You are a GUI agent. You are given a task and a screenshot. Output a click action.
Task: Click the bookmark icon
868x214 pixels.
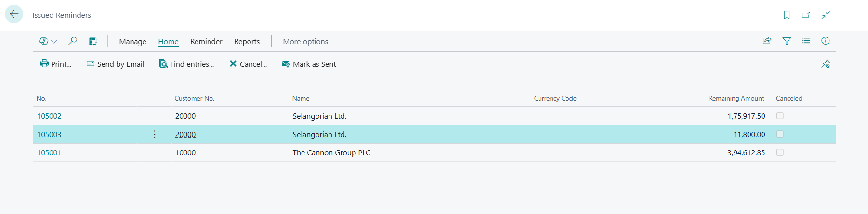tap(787, 15)
